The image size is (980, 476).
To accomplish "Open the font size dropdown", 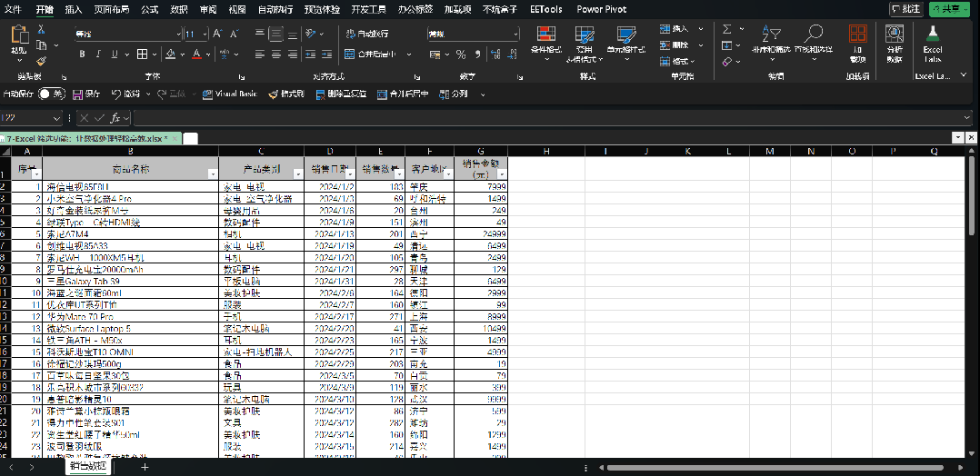I will (x=205, y=34).
